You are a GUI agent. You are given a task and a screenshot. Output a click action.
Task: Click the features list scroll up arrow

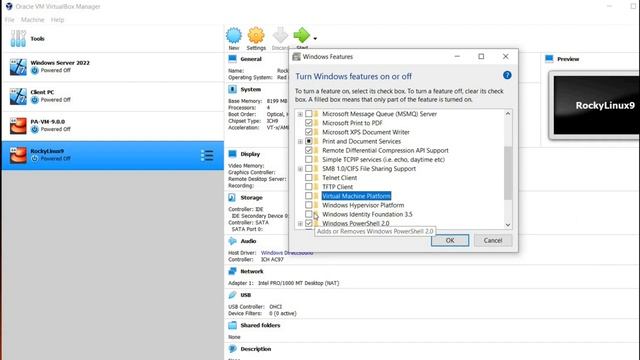(x=508, y=113)
